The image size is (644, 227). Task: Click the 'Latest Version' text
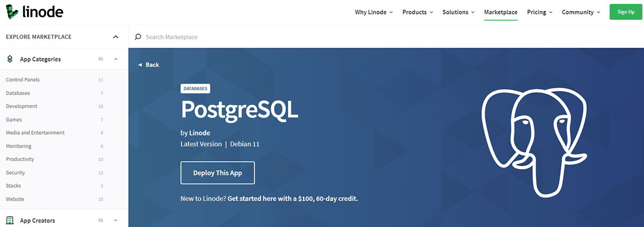click(x=201, y=144)
